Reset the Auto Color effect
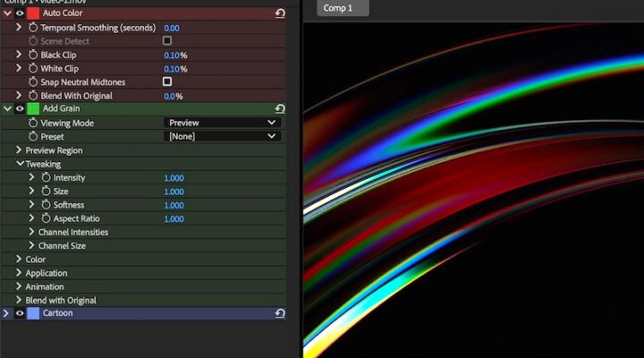Image resolution: width=644 pixels, height=358 pixels. pyautogui.click(x=280, y=13)
